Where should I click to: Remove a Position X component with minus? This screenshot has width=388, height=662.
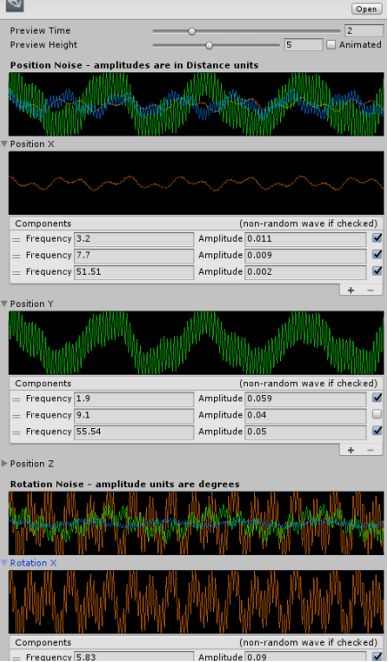tap(371, 290)
